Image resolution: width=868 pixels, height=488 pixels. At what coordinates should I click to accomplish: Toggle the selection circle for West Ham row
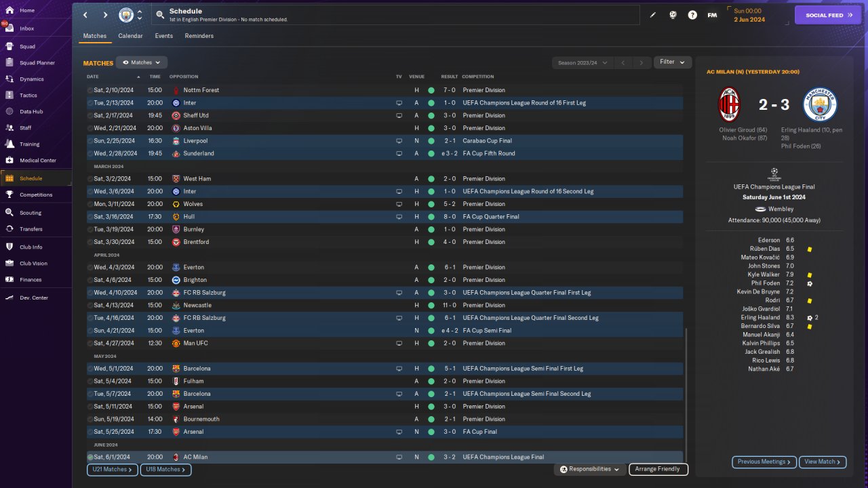(x=90, y=179)
